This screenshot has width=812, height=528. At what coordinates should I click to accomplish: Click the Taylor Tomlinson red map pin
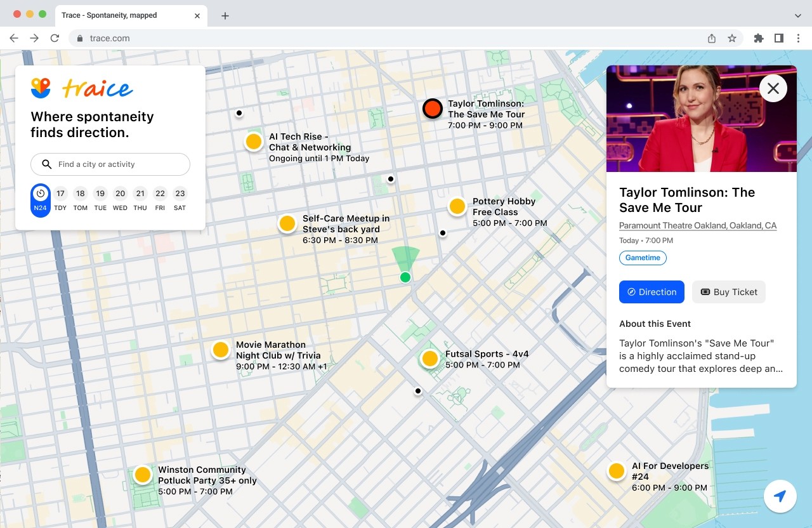(x=433, y=109)
